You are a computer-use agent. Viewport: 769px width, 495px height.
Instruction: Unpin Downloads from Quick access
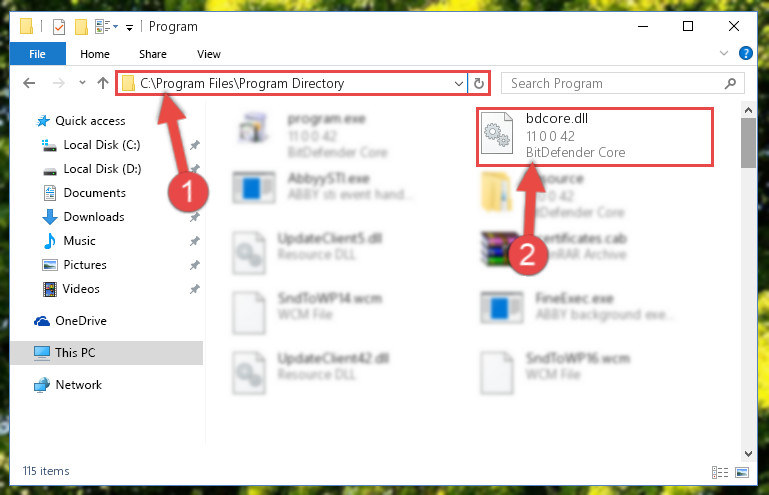[x=195, y=217]
